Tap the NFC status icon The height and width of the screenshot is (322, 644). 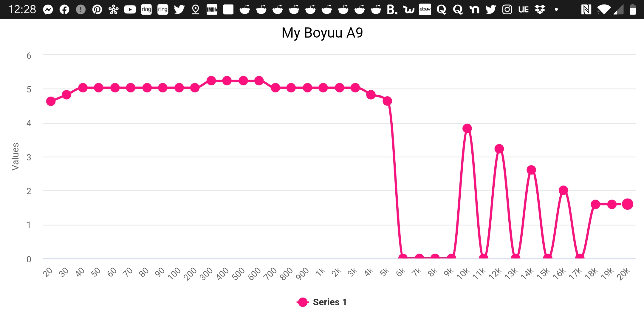586,10
